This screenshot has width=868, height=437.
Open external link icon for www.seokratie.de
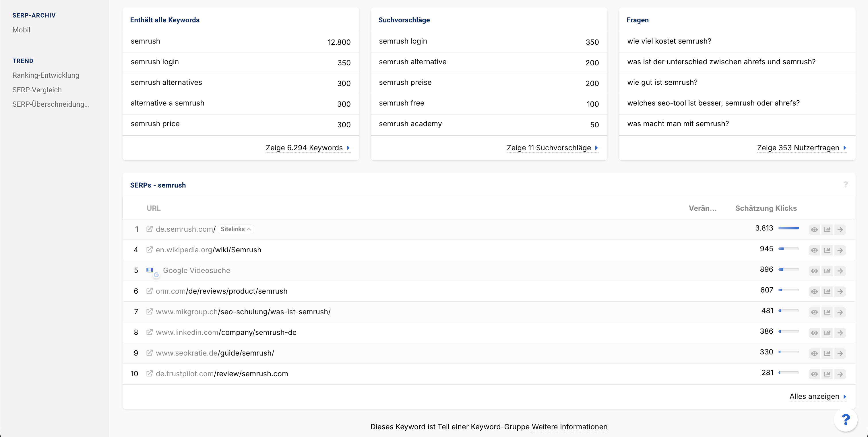[149, 353]
